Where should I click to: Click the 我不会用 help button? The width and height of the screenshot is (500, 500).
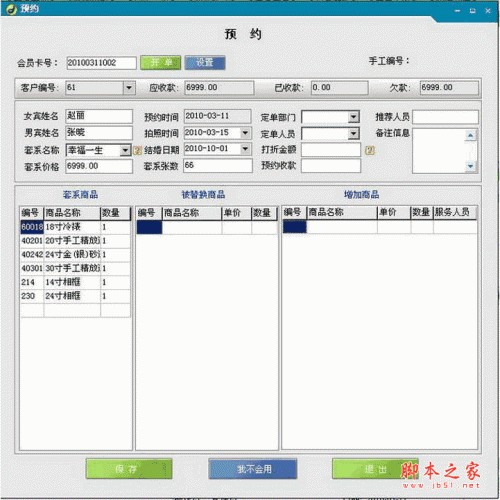coord(253,469)
